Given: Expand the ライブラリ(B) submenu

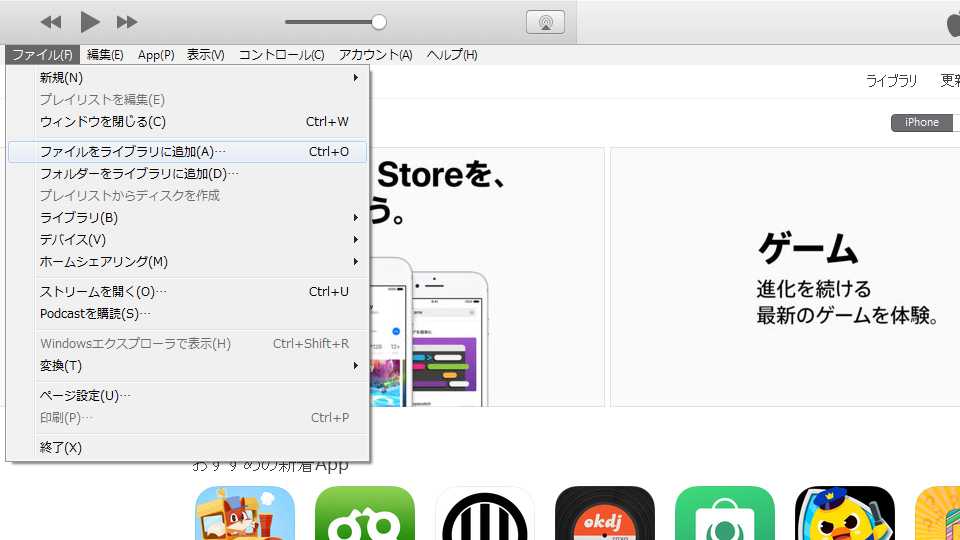Looking at the screenshot, I should [187, 217].
